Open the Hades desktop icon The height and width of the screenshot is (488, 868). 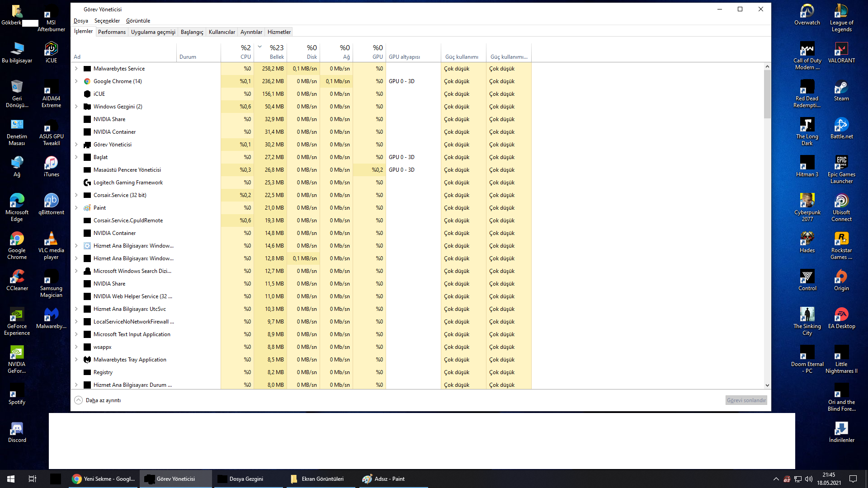click(x=807, y=242)
